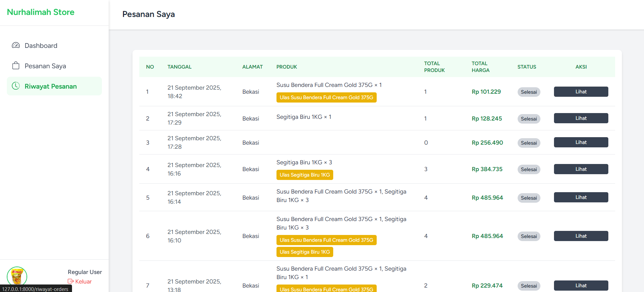
Task: Click the Dashboard speedometer icon
Action: (16, 45)
